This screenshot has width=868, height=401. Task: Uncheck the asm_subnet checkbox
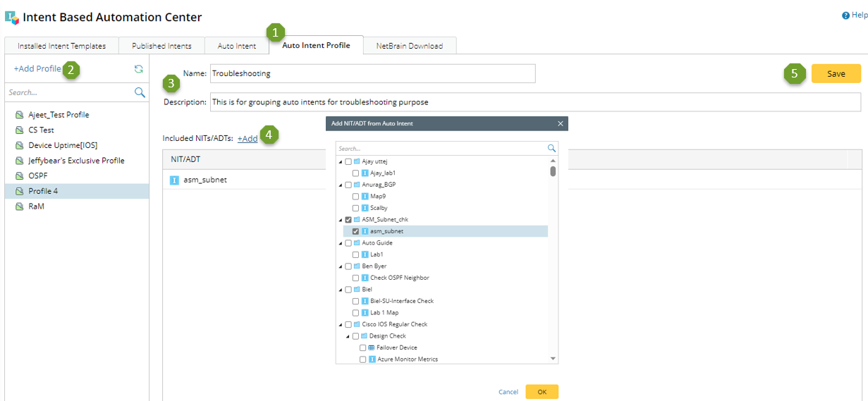tap(356, 231)
